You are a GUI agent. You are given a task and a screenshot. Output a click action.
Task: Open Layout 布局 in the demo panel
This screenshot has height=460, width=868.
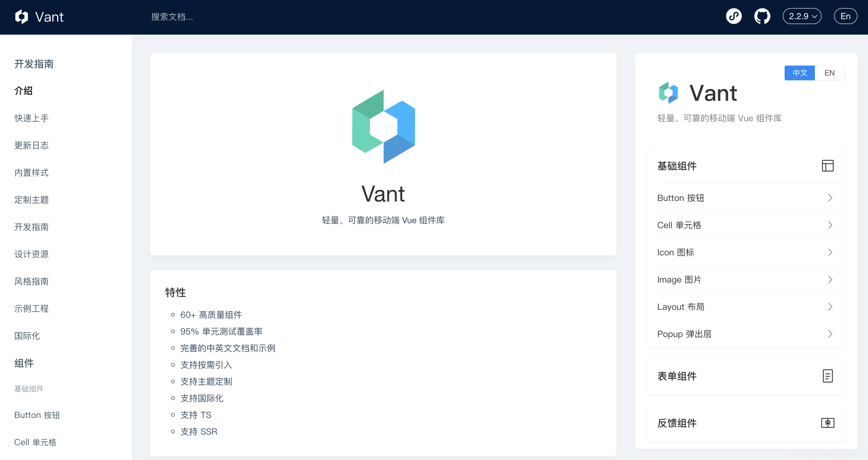(746, 307)
